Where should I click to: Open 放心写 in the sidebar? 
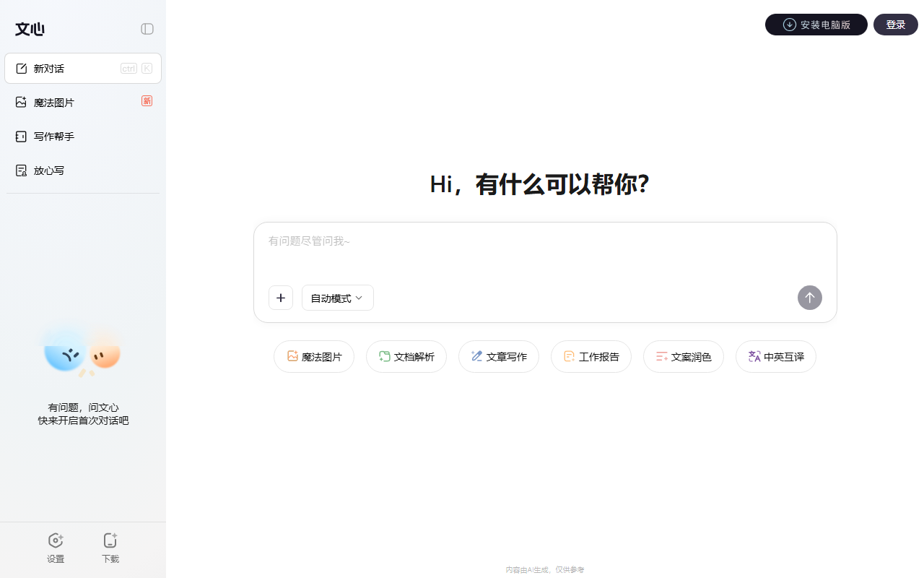(83, 170)
